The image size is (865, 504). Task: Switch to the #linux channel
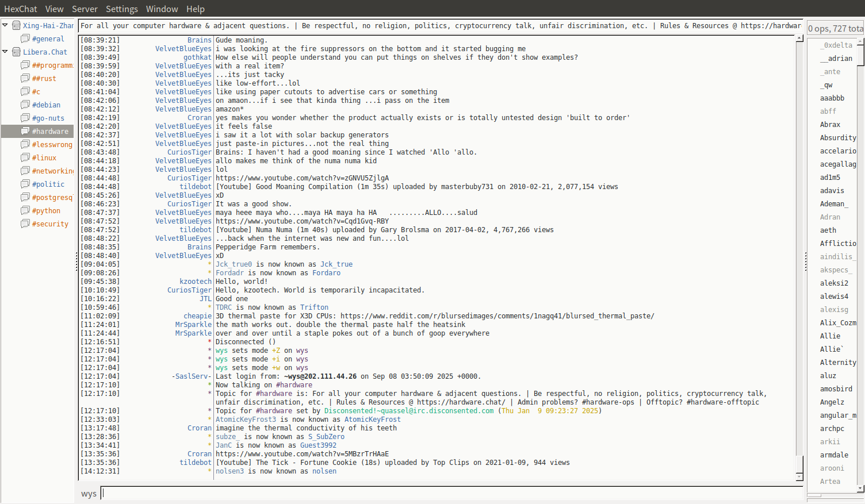(x=44, y=157)
